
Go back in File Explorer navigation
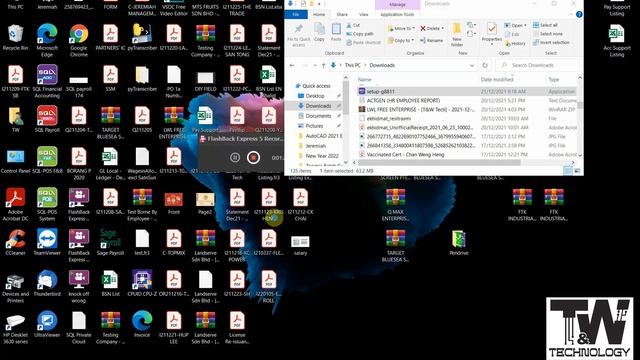pos(292,65)
